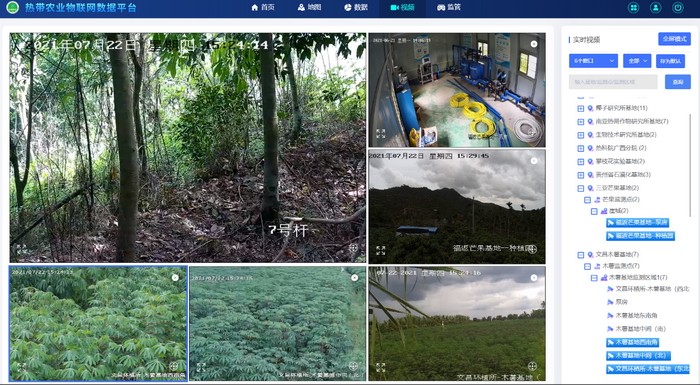Switch to the 数据 data tab
The width and height of the screenshot is (700, 385).
coord(356,8)
